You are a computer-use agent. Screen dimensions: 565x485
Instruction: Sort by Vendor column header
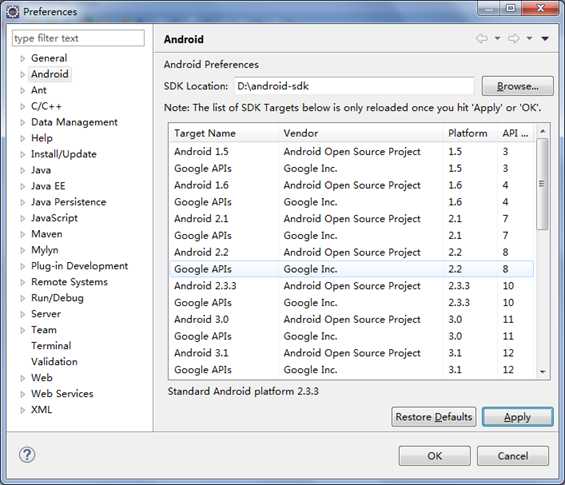point(361,133)
